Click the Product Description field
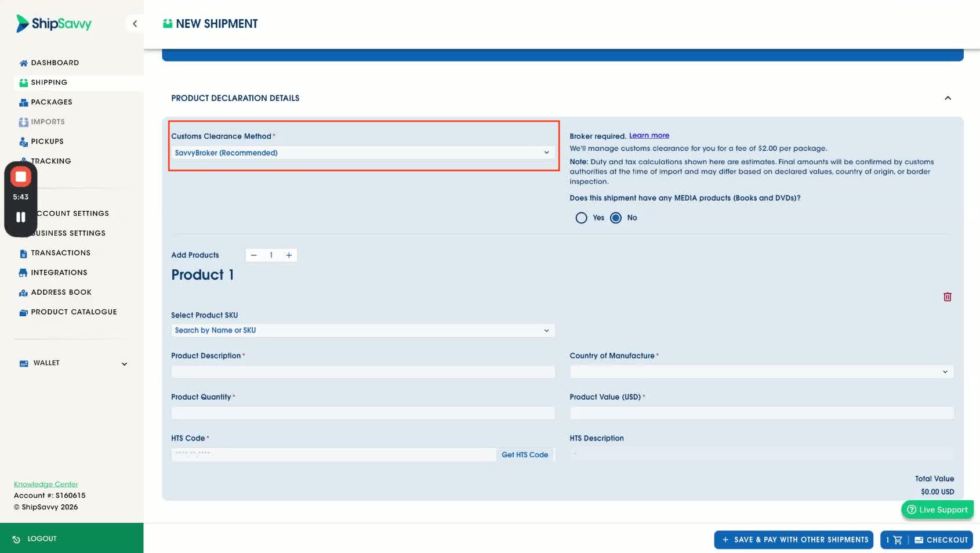Image resolution: width=980 pixels, height=553 pixels. [x=363, y=372]
